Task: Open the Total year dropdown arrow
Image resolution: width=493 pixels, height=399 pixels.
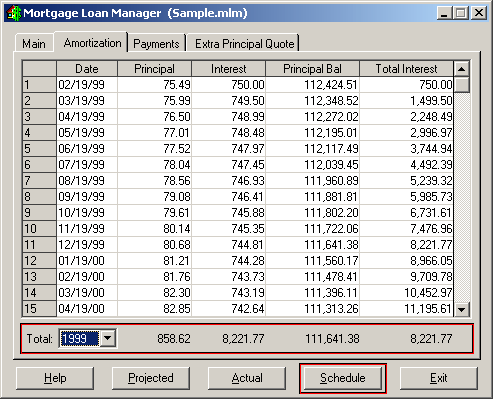Action: coord(108,338)
